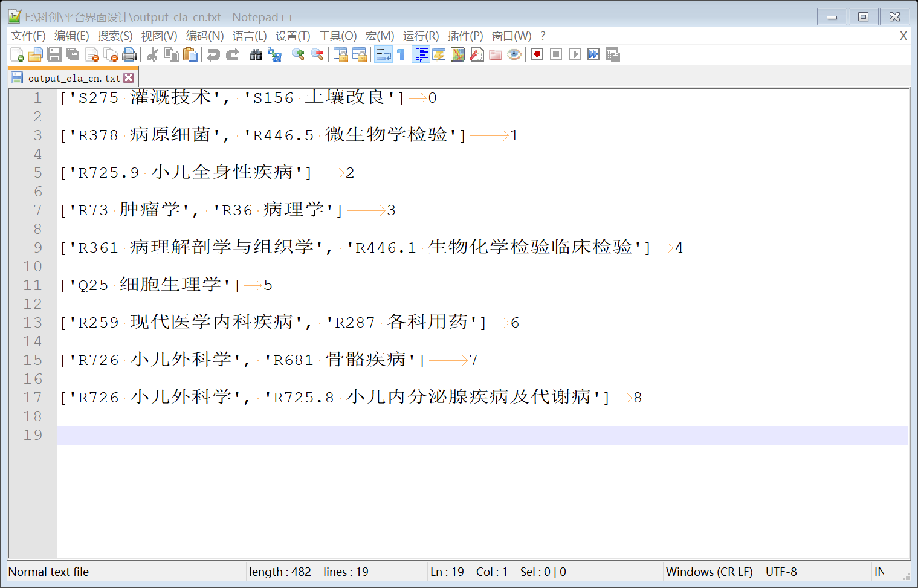The width and height of the screenshot is (918, 588).
Task: Click the New file toolbar icon
Action: (x=17, y=55)
